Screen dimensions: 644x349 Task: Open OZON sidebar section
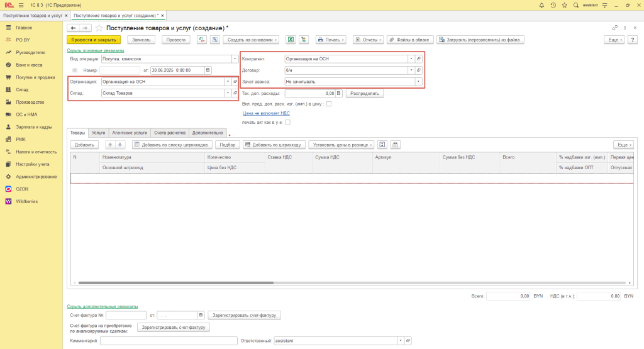[x=22, y=189]
